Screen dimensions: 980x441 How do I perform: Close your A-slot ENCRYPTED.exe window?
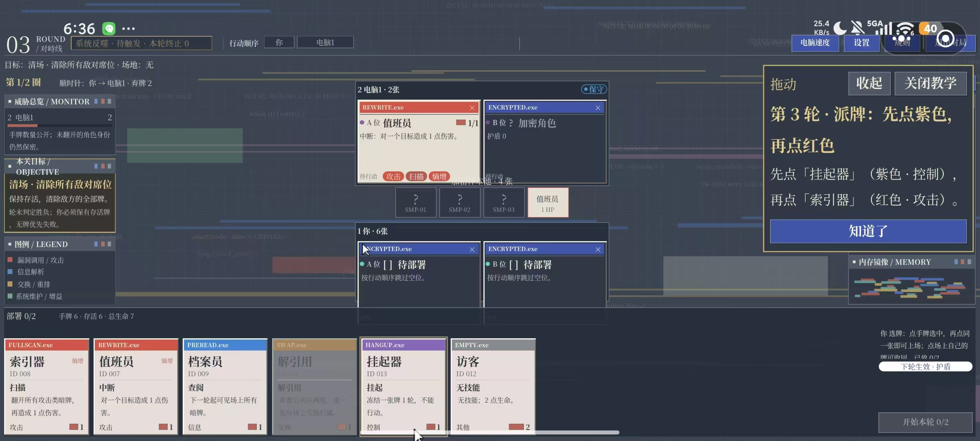point(472,249)
